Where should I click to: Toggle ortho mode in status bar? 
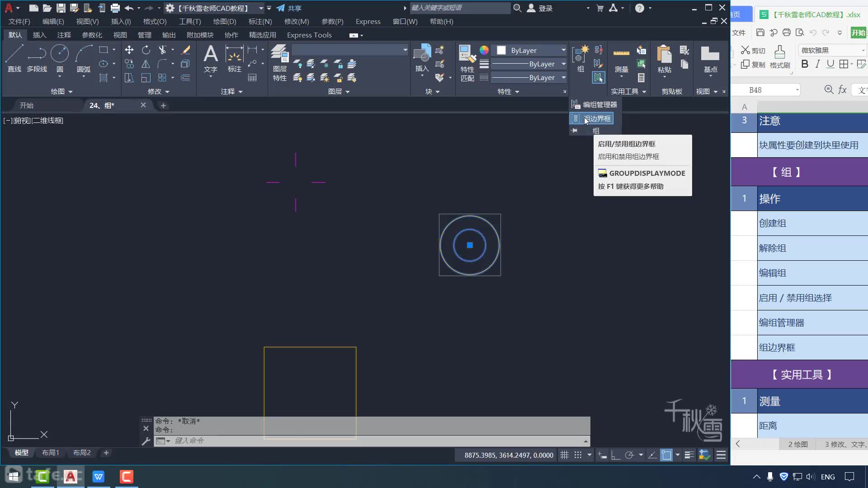tap(616, 455)
